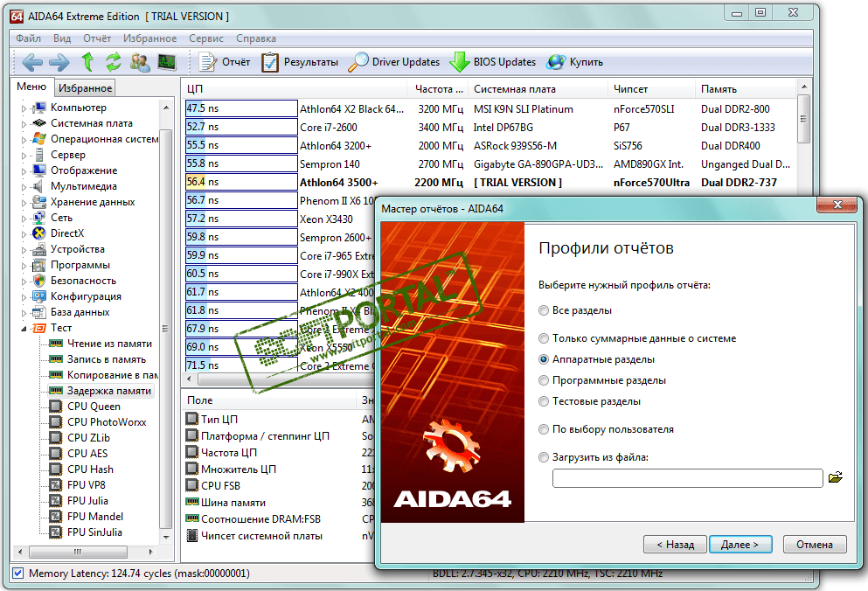This screenshot has height=591, width=868.
Task: Expand the Компьютер tree node
Action: pos(24,108)
